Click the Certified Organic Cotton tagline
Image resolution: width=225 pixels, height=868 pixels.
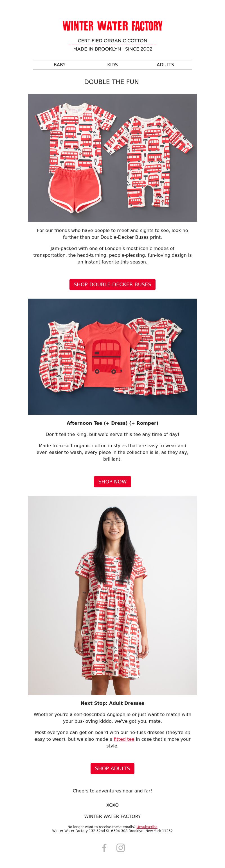pyautogui.click(x=112, y=40)
